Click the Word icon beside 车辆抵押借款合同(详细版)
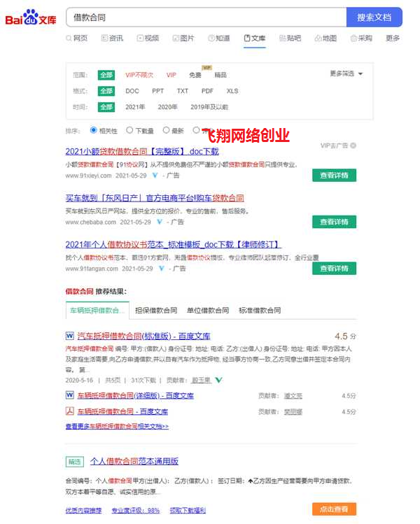Screen dimensions: 420x524 coord(69,395)
